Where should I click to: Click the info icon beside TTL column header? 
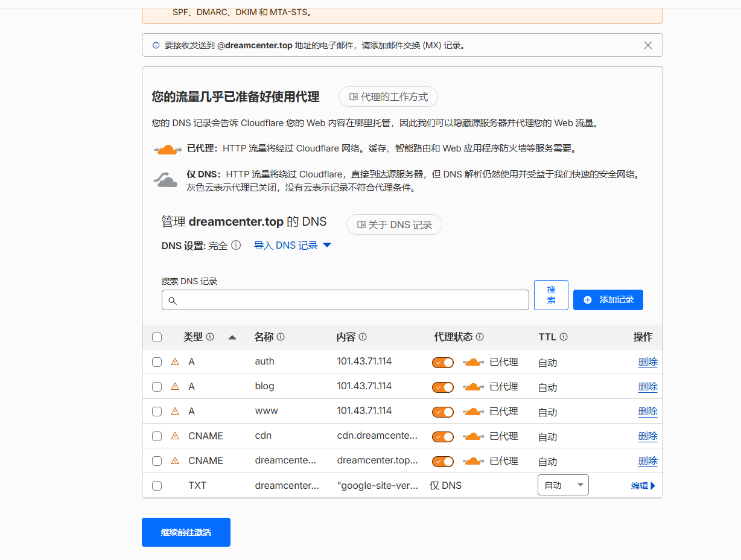point(564,337)
